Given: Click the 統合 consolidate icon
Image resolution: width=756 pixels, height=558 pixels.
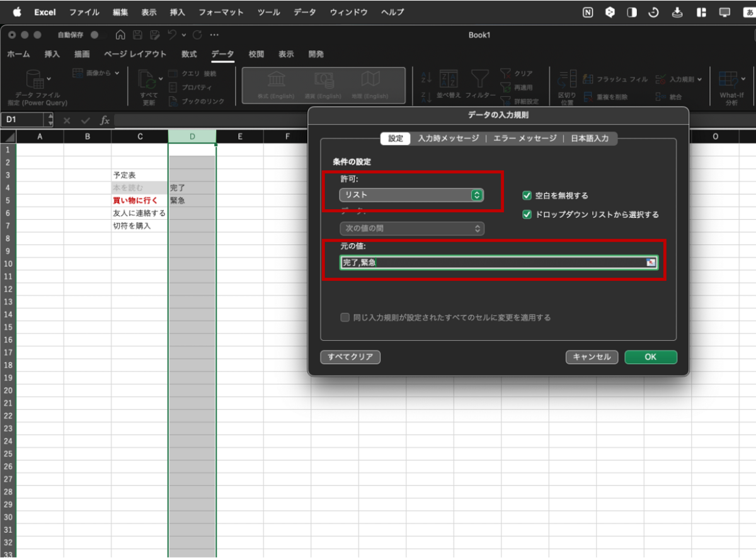Looking at the screenshot, I should click(660, 97).
